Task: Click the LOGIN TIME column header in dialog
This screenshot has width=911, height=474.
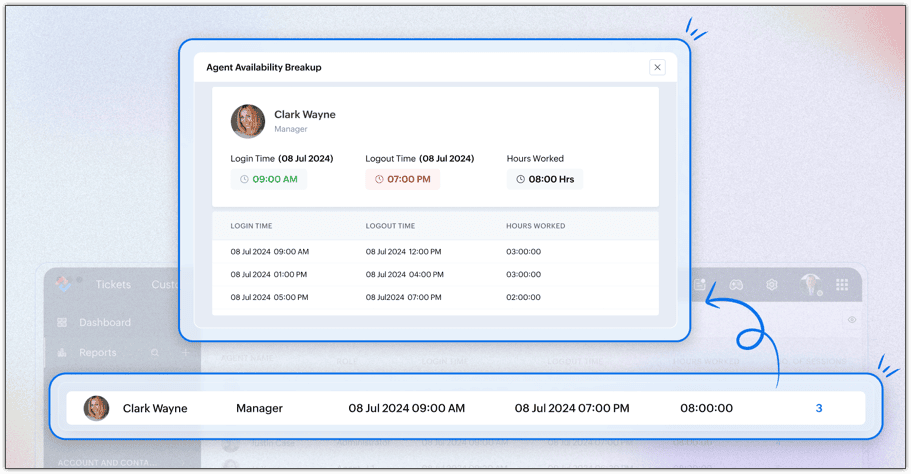Action: pyautogui.click(x=252, y=226)
